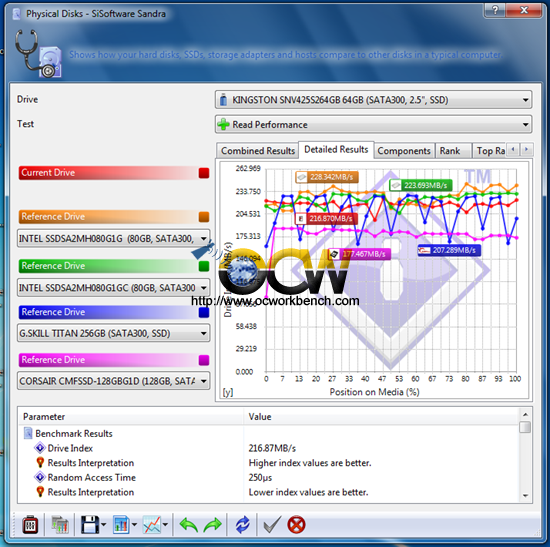The width and height of the screenshot is (550, 547).
Task: Go forward with the green arrow
Action: (x=213, y=525)
